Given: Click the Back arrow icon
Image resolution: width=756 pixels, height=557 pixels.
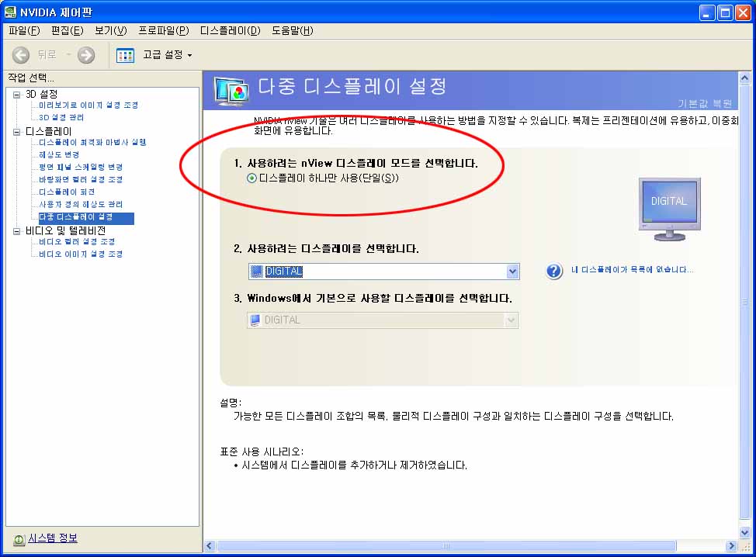Looking at the screenshot, I should click(21, 55).
